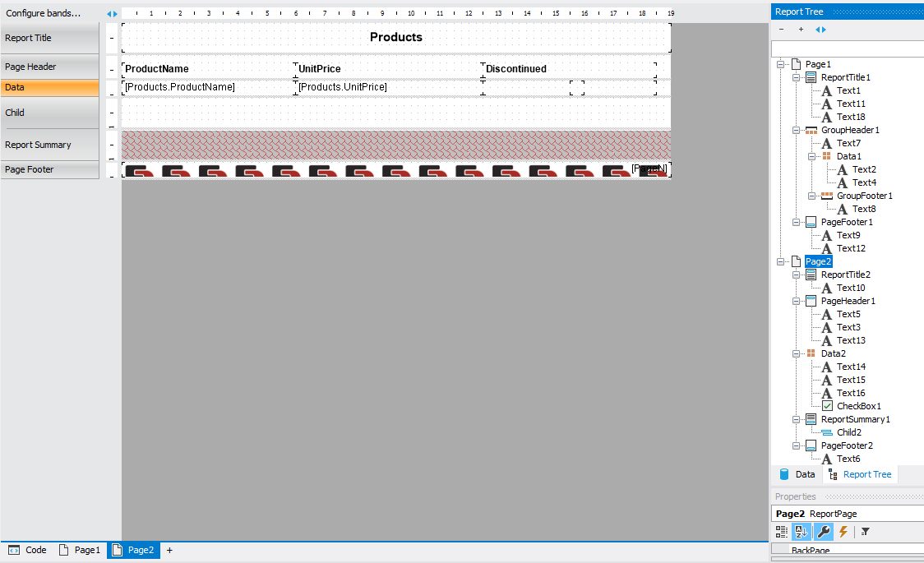
Task: Expand all nodes with the Report Tree plus icon
Action: click(x=801, y=30)
